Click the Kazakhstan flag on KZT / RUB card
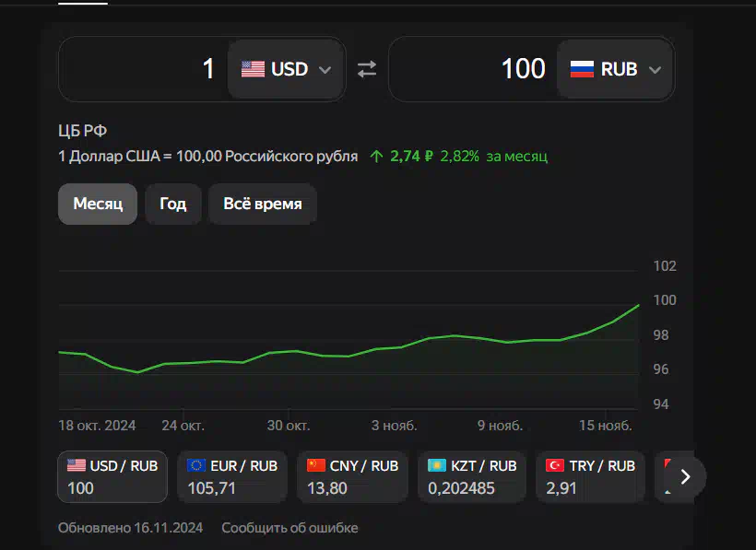The image size is (756, 550). [x=437, y=465]
